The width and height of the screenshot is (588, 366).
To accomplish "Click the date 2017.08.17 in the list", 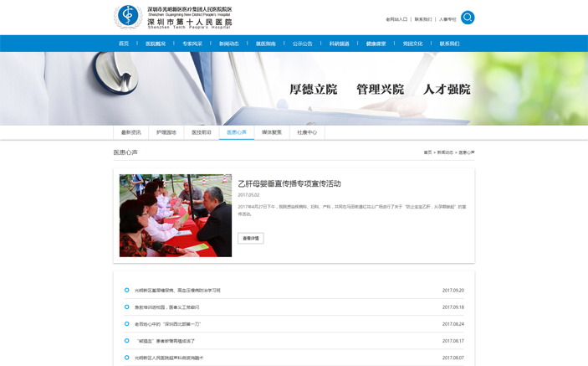I will (x=453, y=341).
